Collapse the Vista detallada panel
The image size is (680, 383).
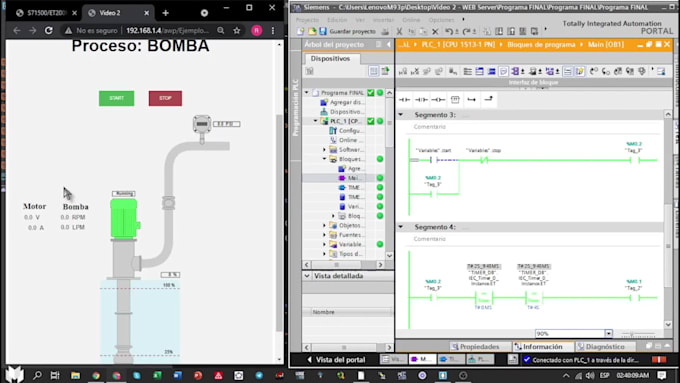point(307,276)
